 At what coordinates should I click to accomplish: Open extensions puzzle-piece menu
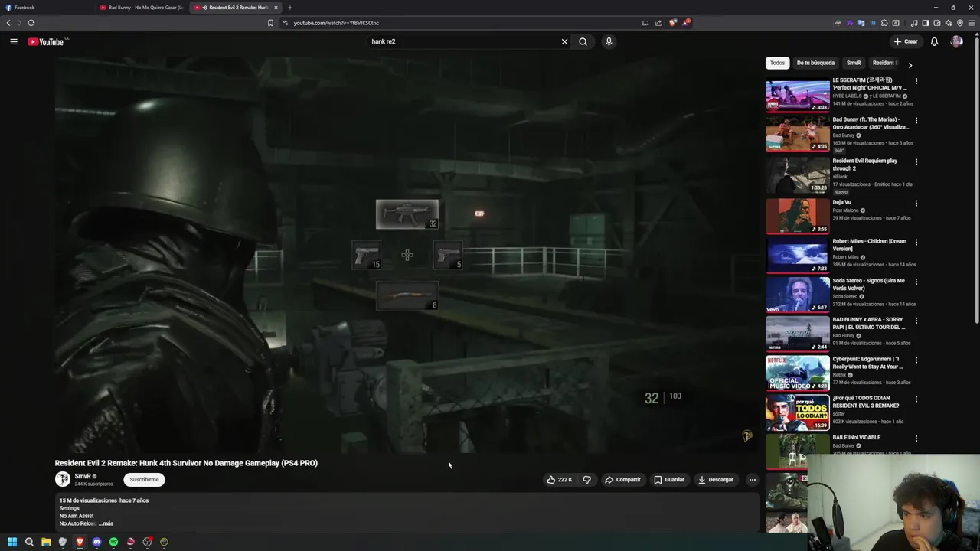tap(884, 23)
